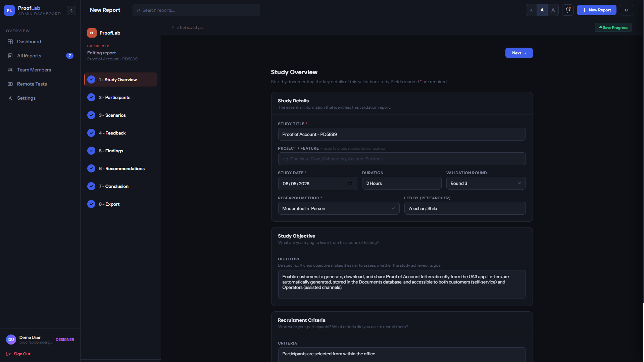
Task: Click the refresh icon beside New Report
Action: coord(626,10)
